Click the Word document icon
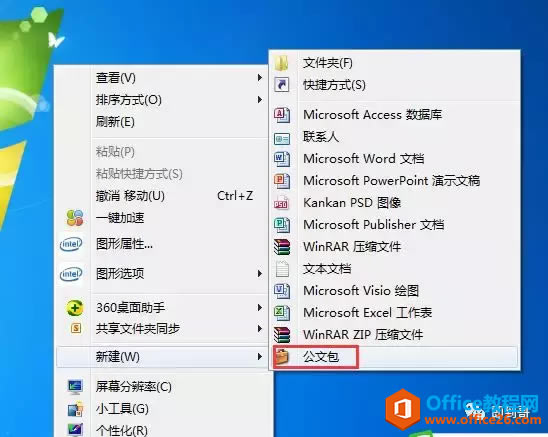The image size is (548, 437). [282, 159]
